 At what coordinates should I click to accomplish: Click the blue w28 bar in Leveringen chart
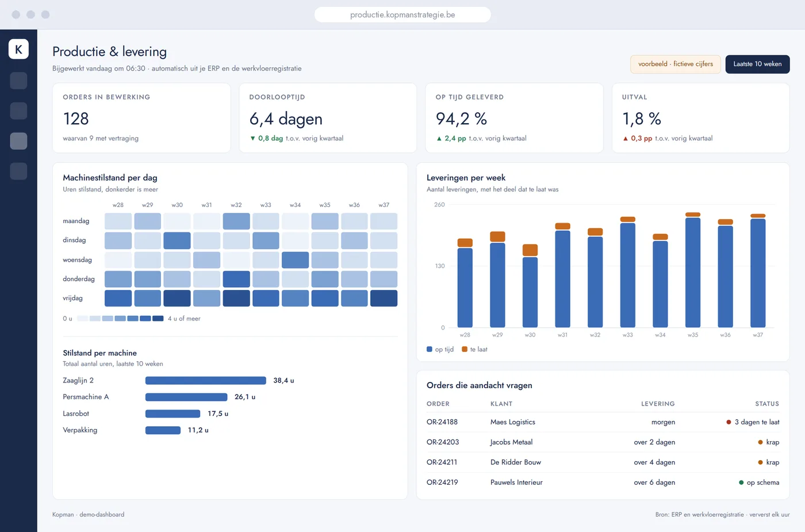465,288
